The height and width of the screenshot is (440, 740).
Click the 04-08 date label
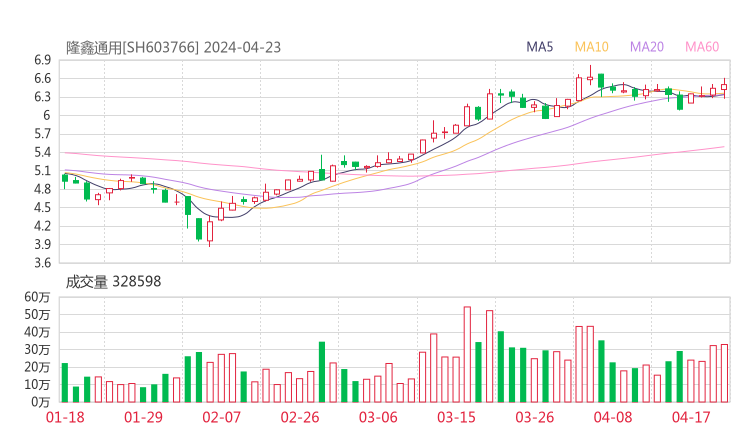(x=613, y=417)
